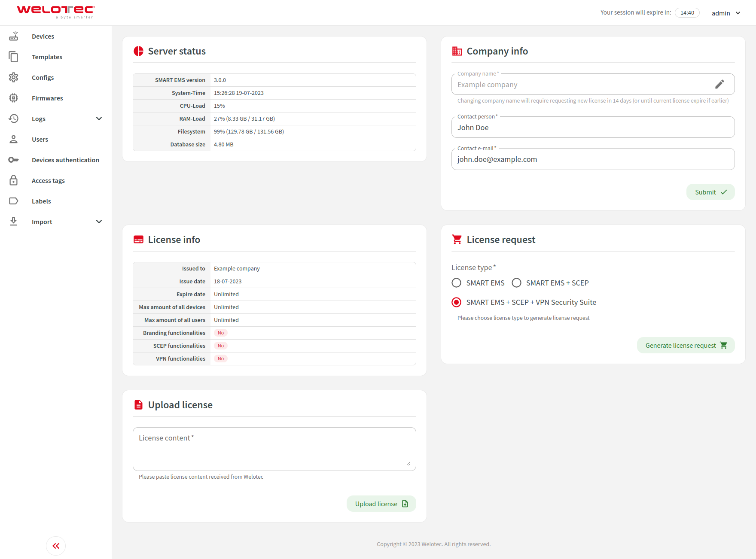Image resolution: width=756 pixels, height=559 pixels.
Task: Click the Templates copy icon
Action: (14, 57)
